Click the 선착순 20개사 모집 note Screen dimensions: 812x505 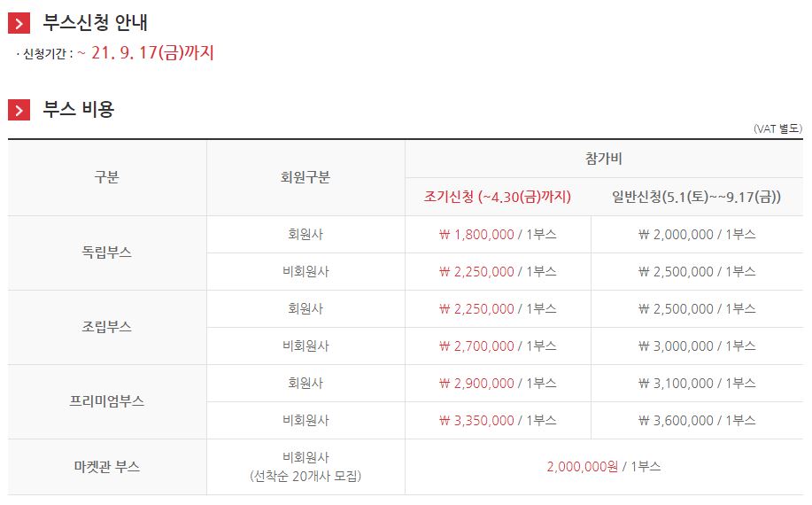point(305,476)
